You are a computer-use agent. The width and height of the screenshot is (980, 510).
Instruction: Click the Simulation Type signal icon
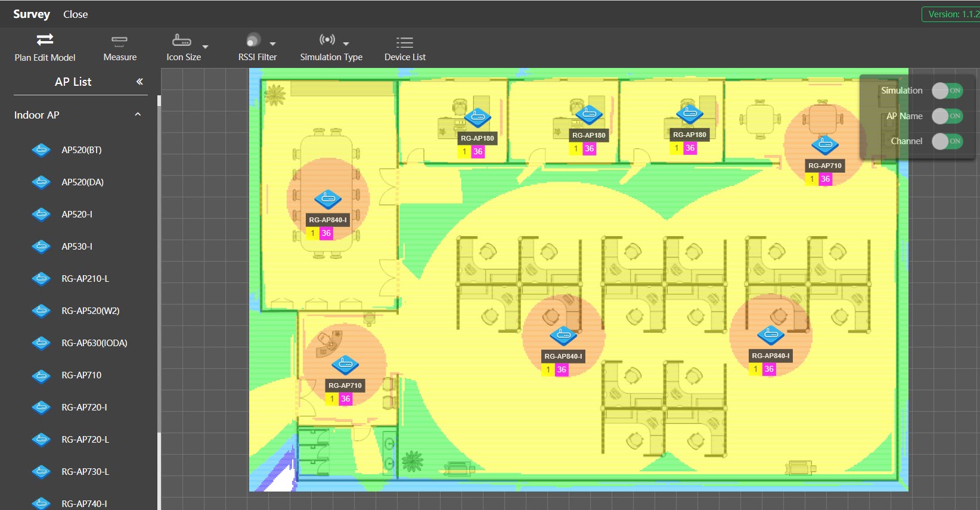coord(327,40)
